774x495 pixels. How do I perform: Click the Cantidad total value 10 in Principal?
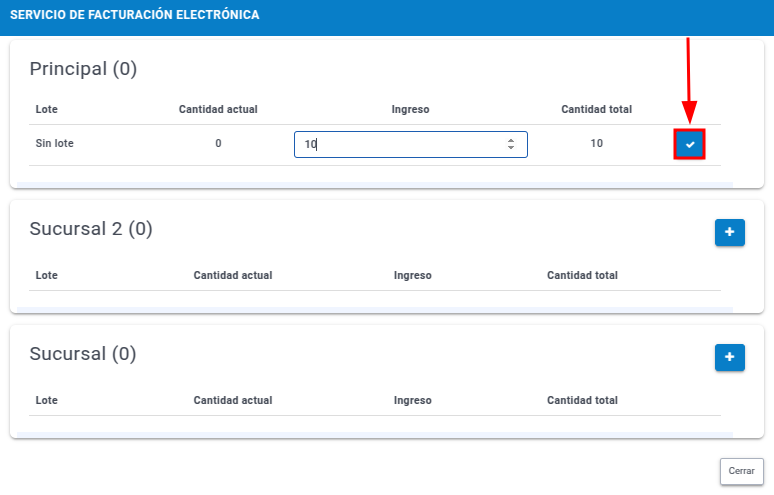click(596, 143)
